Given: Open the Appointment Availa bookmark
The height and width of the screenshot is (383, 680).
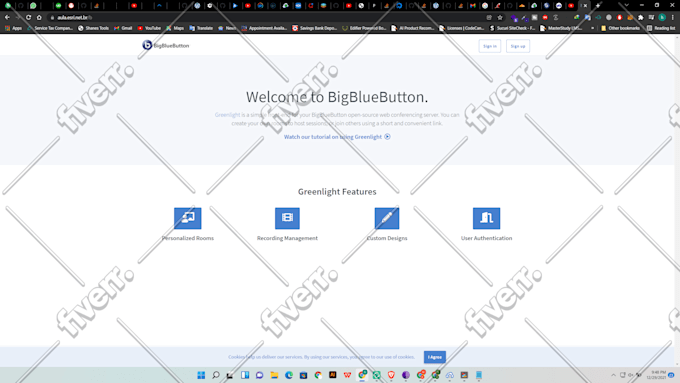Looking at the screenshot, I should [x=265, y=28].
